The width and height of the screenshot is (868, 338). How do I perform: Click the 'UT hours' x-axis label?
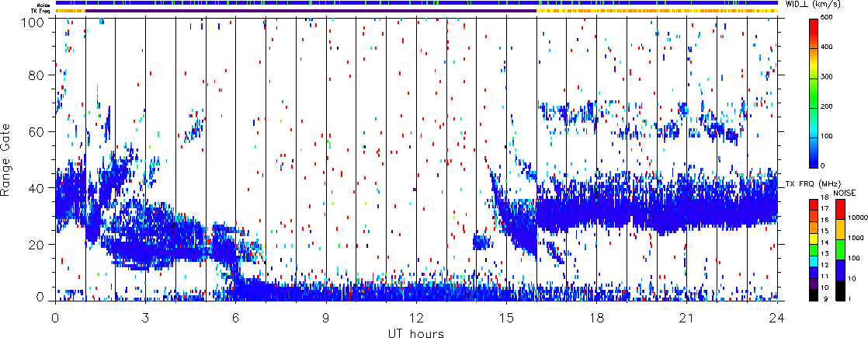click(416, 332)
